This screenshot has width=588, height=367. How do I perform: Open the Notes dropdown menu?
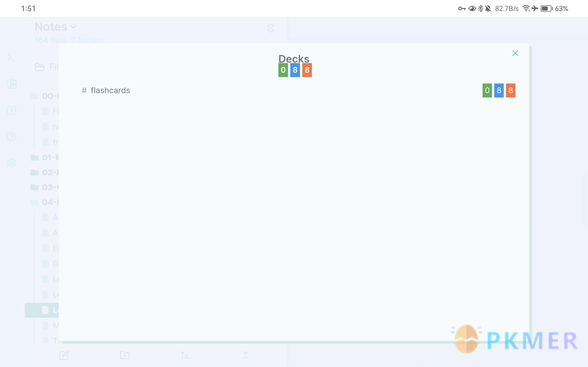click(x=55, y=27)
